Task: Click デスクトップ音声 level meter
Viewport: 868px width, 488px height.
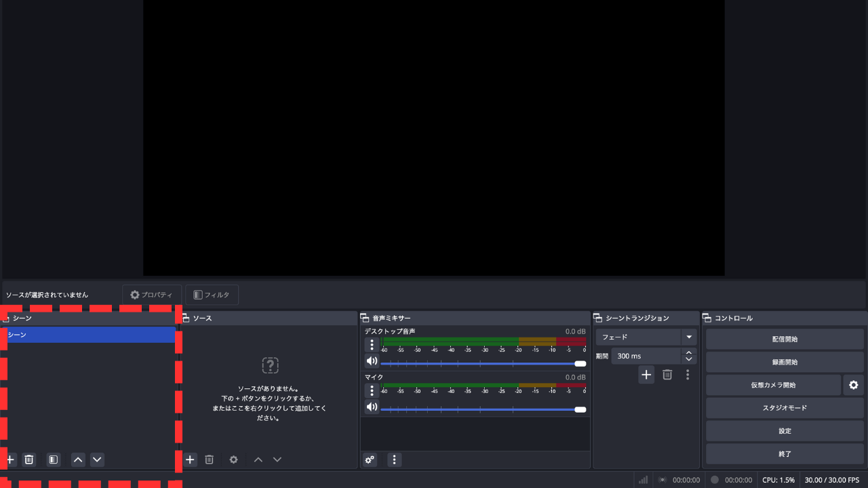Action: [x=484, y=342]
